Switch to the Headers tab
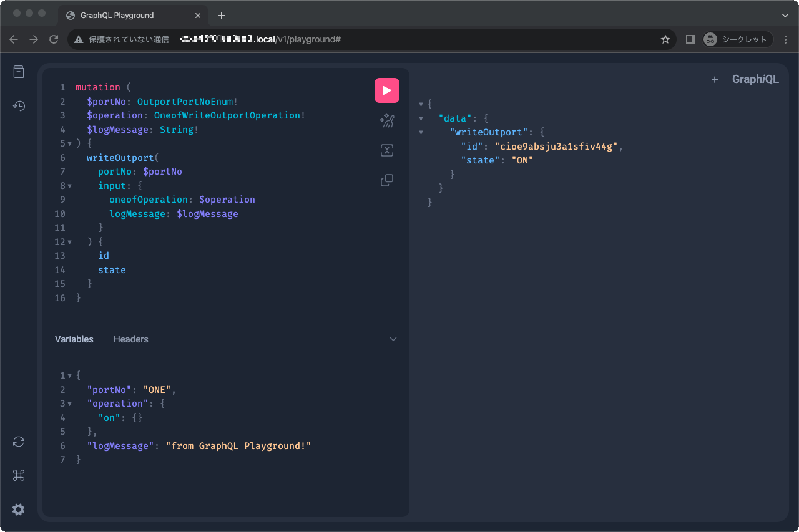The width and height of the screenshot is (799, 532). tap(131, 339)
